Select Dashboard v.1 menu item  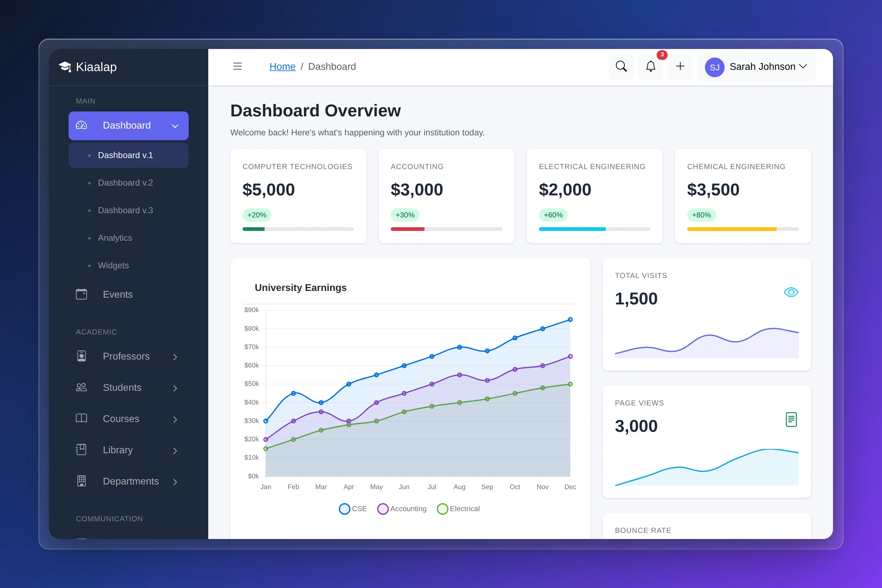point(128,155)
